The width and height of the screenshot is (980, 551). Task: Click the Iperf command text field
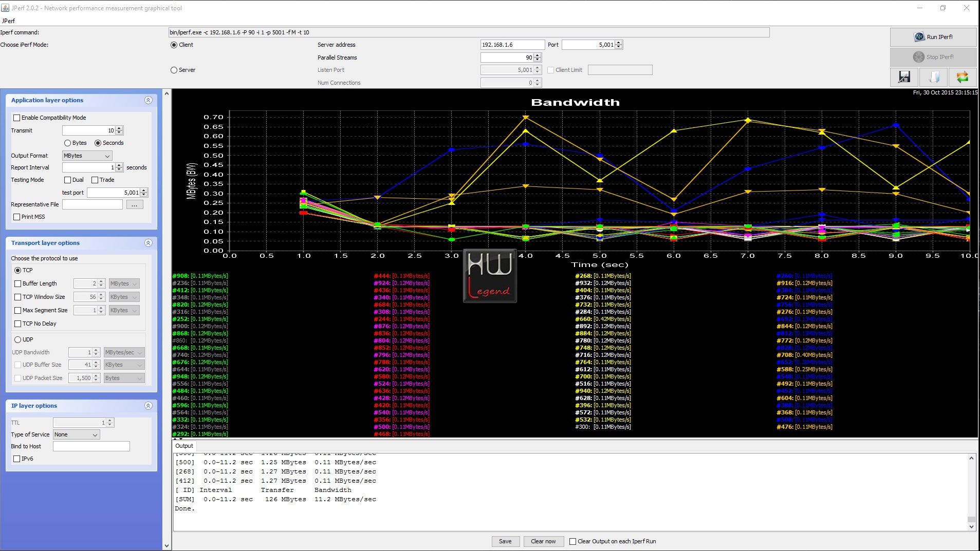(x=469, y=32)
